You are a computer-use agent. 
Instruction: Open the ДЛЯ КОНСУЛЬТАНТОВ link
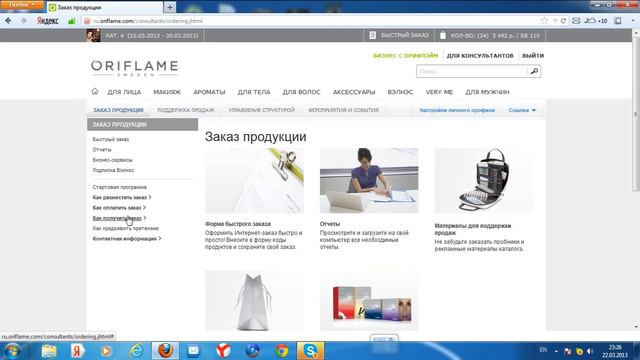coord(480,56)
